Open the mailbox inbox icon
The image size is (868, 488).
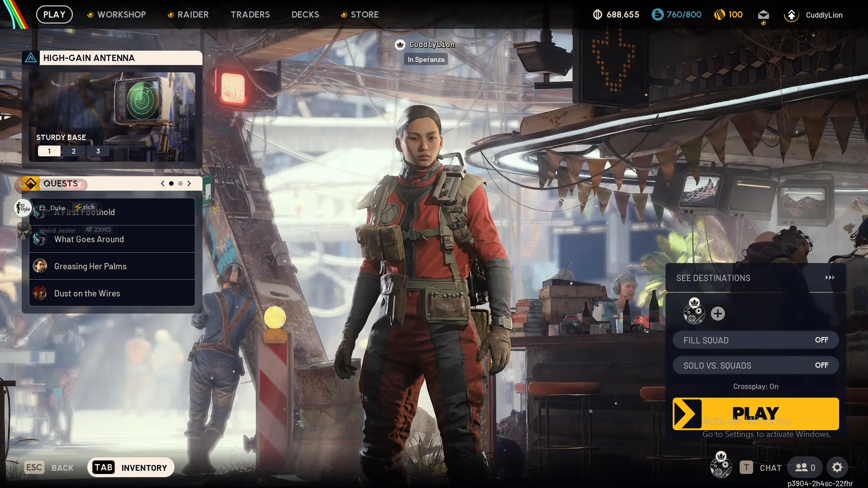pos(763,15)
